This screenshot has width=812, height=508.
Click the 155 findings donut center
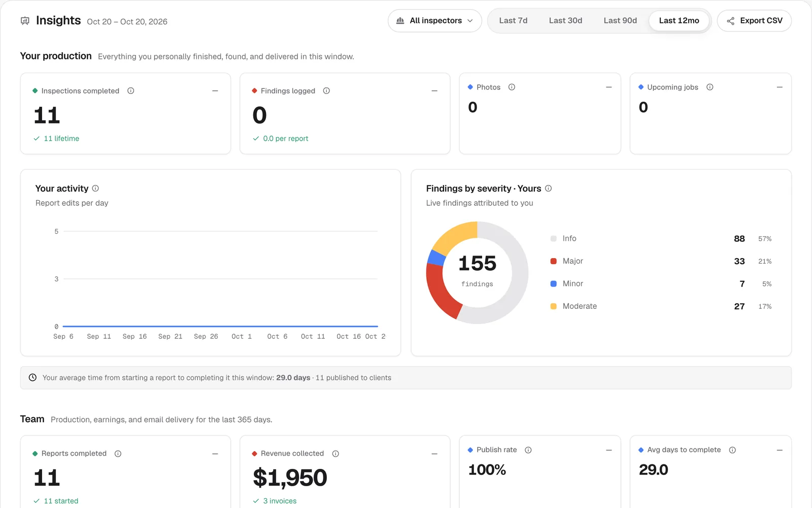477,272
